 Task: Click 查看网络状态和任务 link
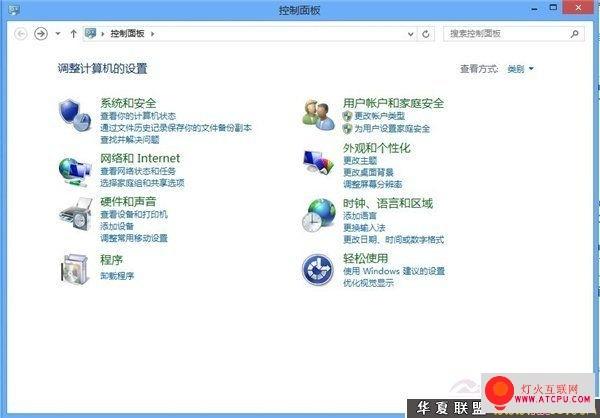[138, 171]
